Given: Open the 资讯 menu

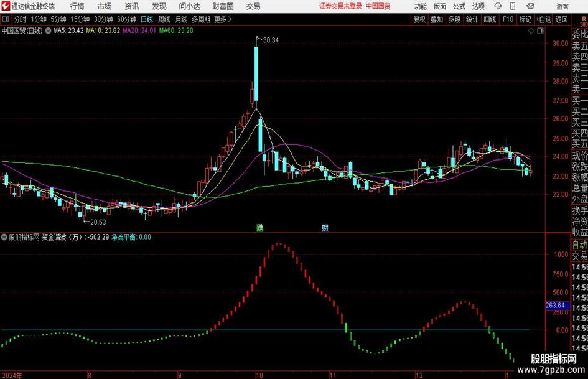Looking at the screenshot, I should point(132,6).
